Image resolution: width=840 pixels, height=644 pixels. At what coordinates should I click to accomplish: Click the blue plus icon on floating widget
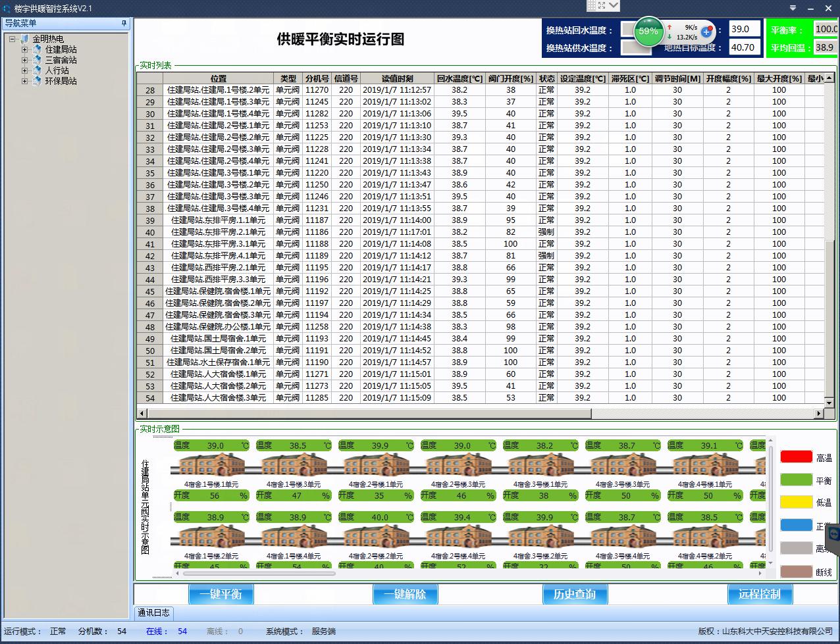[x=706, y=32]
